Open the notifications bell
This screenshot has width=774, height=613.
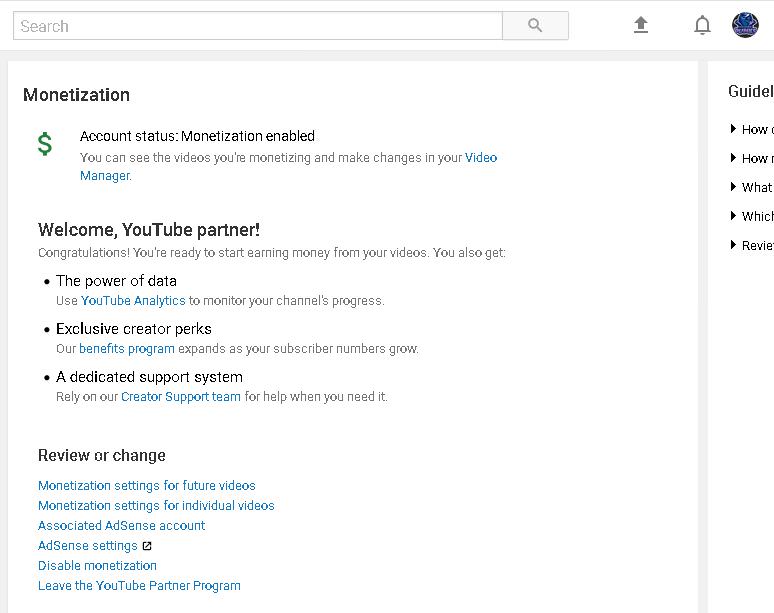pyautogui.click(x=702, y=25)
